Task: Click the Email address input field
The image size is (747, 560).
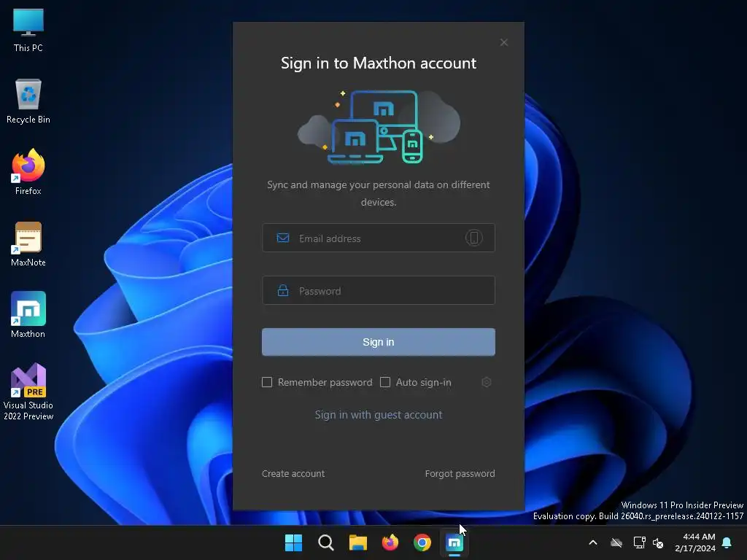Action: (x=379, y=238)
